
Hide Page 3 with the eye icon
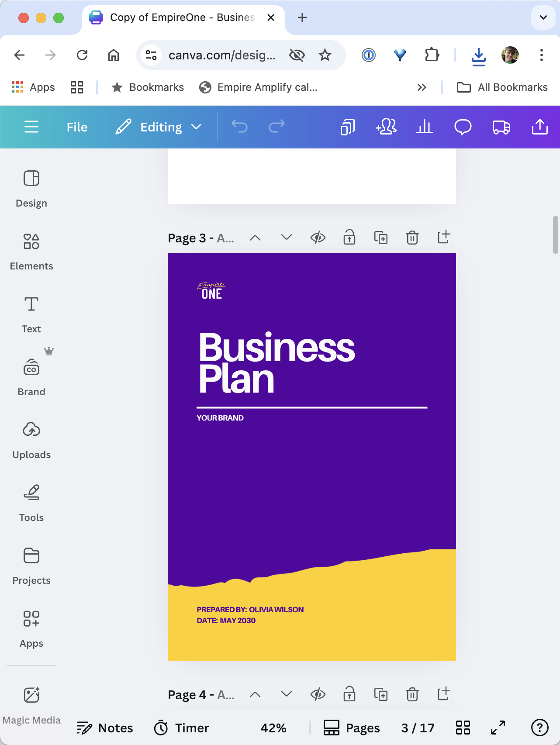(318, 238)
